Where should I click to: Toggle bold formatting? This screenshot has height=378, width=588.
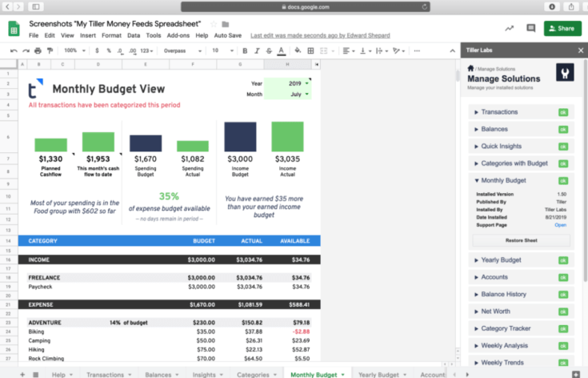click(245, 50)
